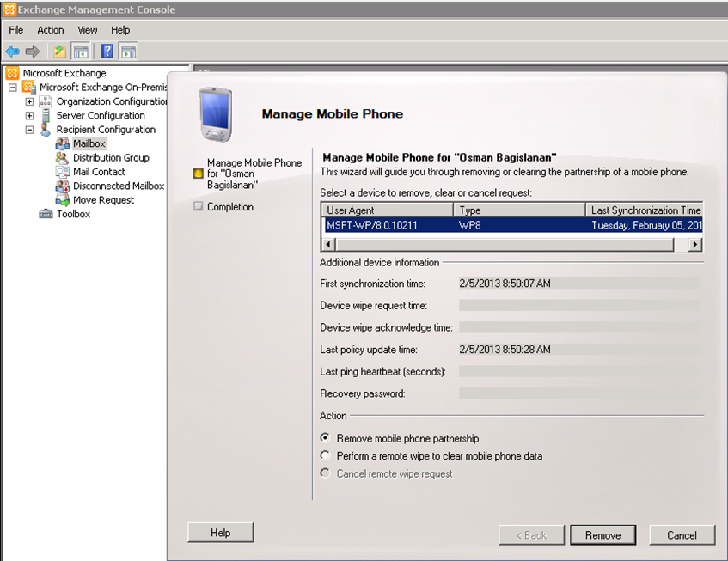Click the Last policy update time field
This screenshot has width=728, height=561.
[579, 350]
